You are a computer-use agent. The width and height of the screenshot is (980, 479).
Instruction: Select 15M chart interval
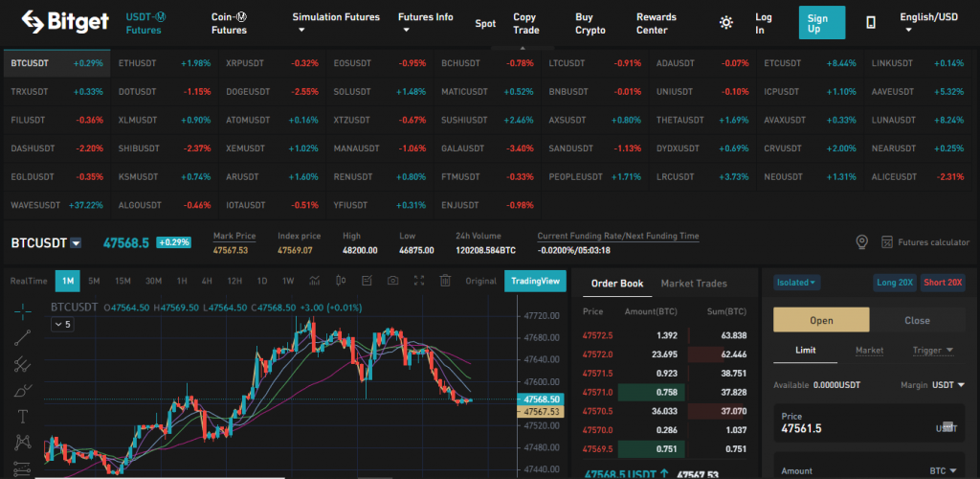tap(122, 281)
